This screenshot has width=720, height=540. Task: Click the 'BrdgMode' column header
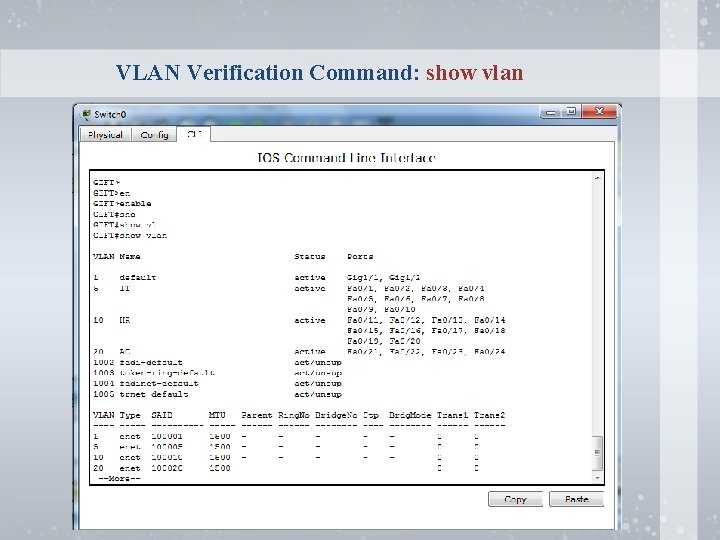click(x=410, y=415)
